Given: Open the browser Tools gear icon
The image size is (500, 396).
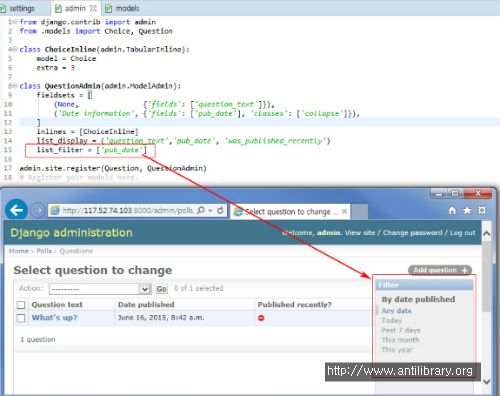Looking at the screenshot, I should tap(482, 211).
